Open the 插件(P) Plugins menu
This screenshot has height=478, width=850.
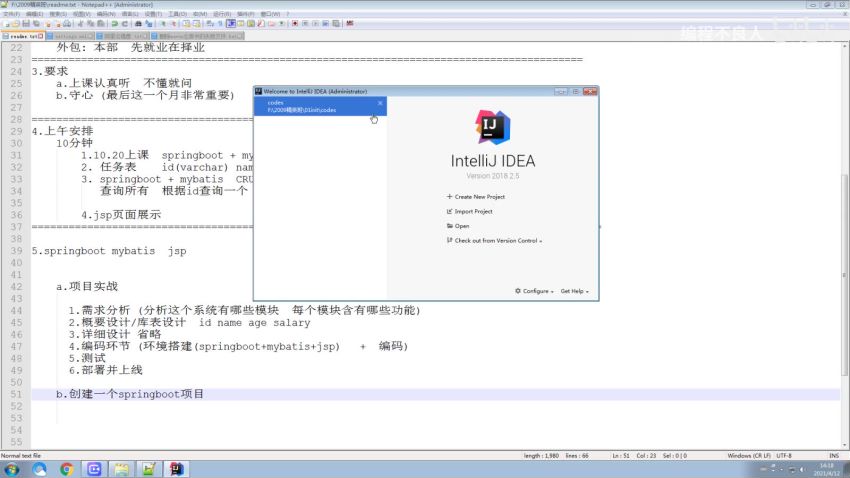[x=246, y=14]
